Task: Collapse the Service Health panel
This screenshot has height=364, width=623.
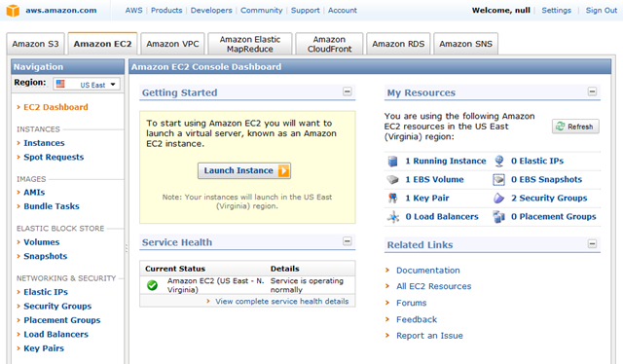Action: coord(348,241)
